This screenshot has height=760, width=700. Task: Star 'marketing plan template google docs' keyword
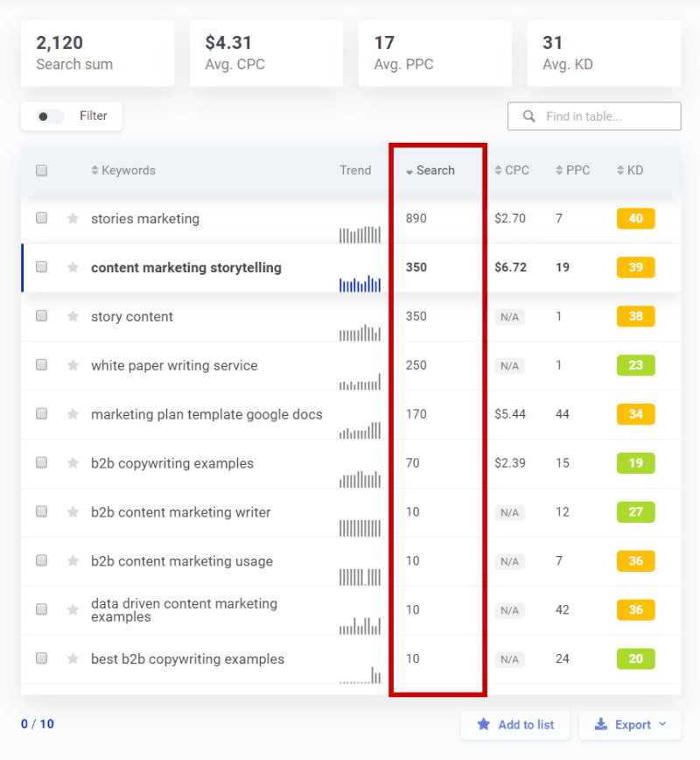[73, 415]
